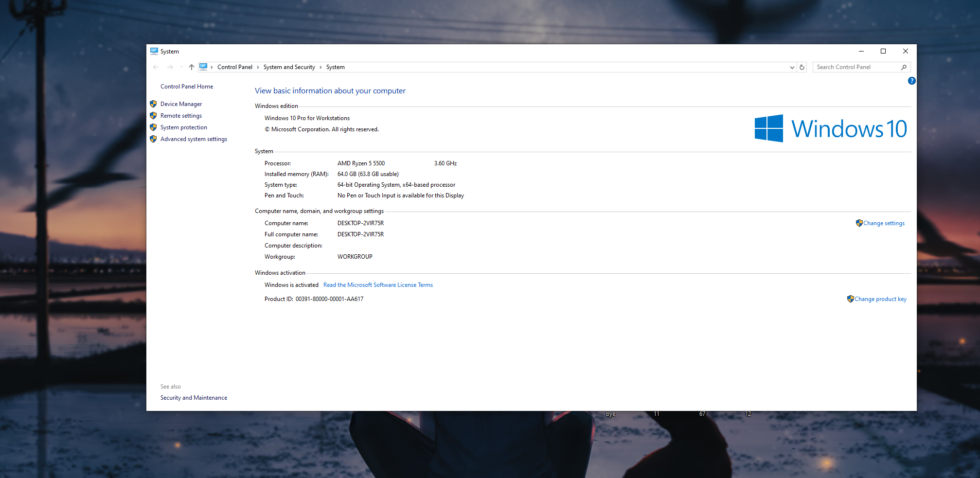Open Remote settings link
The width and height of the screenshot is (980, 478).
click(x=181, y=116)
